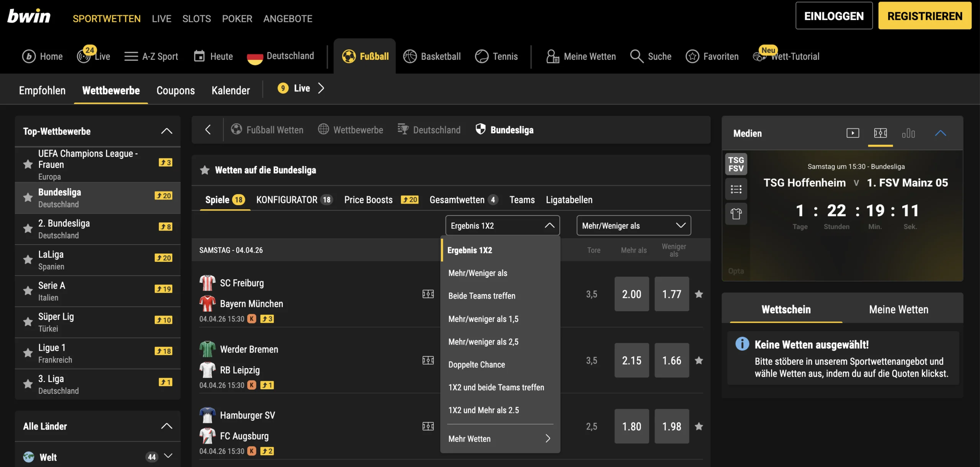
Task: Click the pitch icon for Werder Bremen match
Action: click(x=428, y=360)
